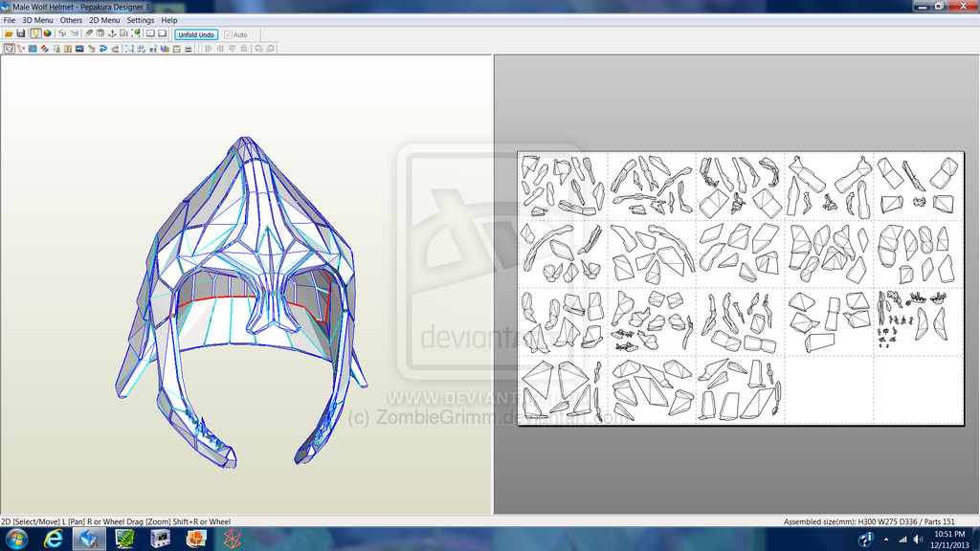This screenshot has height=551, width=980.
Task: Select the Select/Move tool icon
Action: [x=10, y=48]
